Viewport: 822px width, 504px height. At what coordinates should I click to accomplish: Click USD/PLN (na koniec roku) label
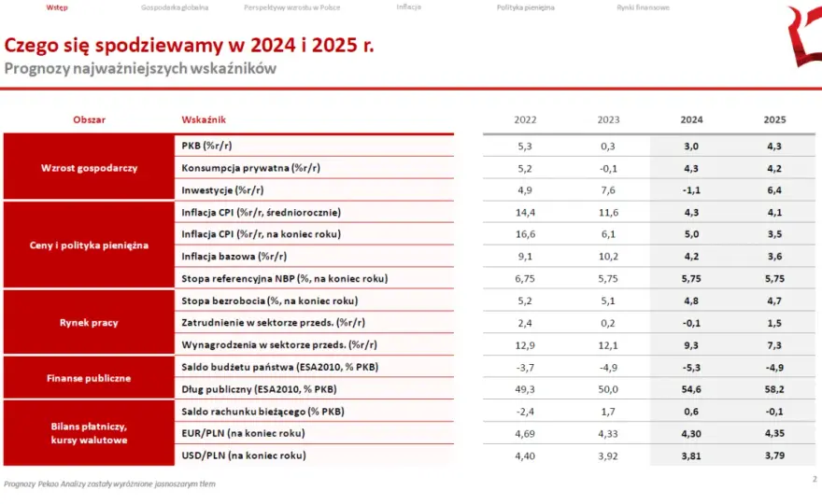[244, 455]
